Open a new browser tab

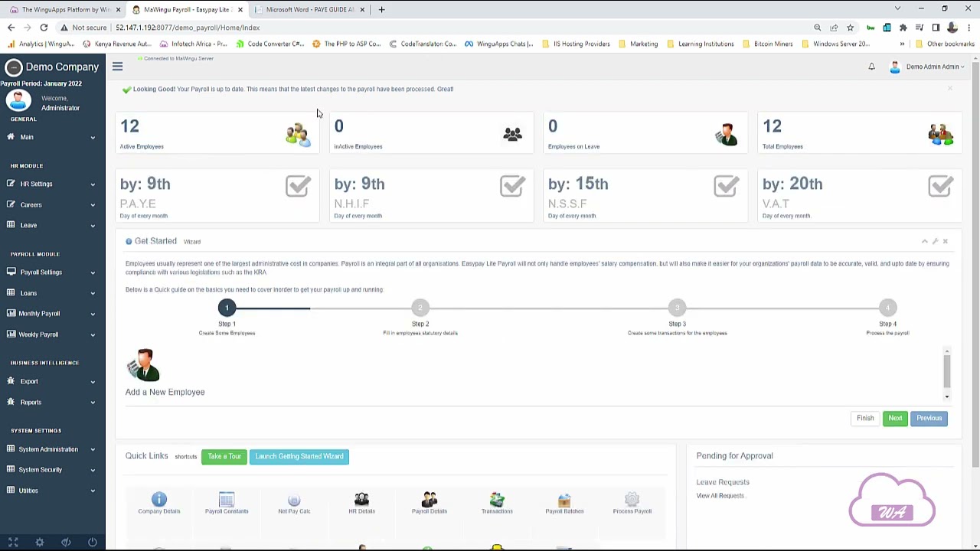[381, 9]
